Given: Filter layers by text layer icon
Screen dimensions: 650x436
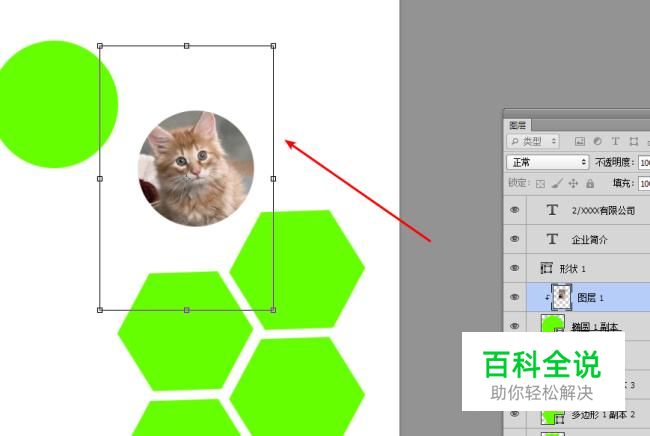Looking at the screenshot, I should click(x=615, y=141).
